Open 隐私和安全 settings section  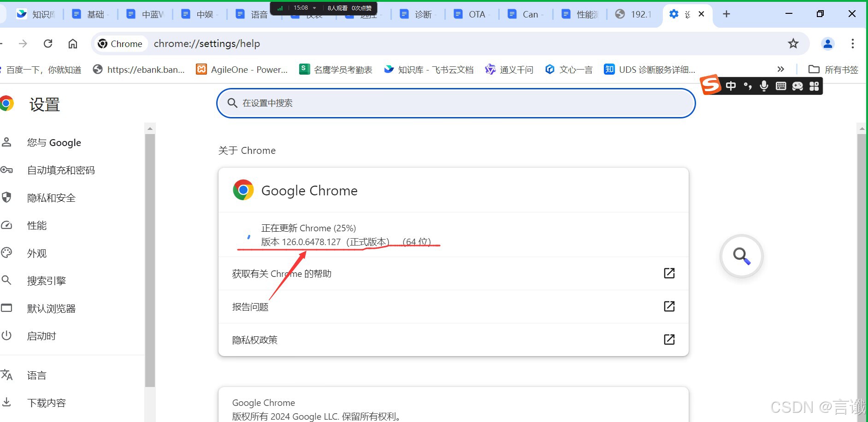pos(51,198)
